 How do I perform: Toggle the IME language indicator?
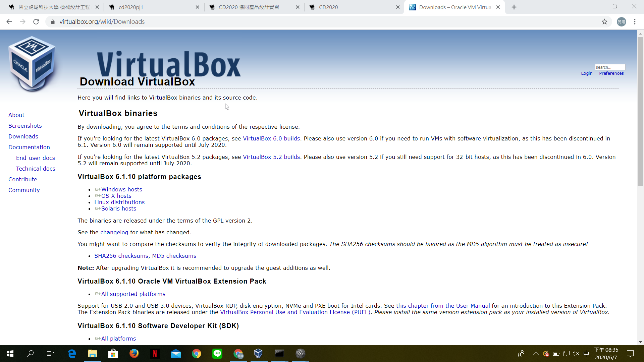[x=586, y=354]
